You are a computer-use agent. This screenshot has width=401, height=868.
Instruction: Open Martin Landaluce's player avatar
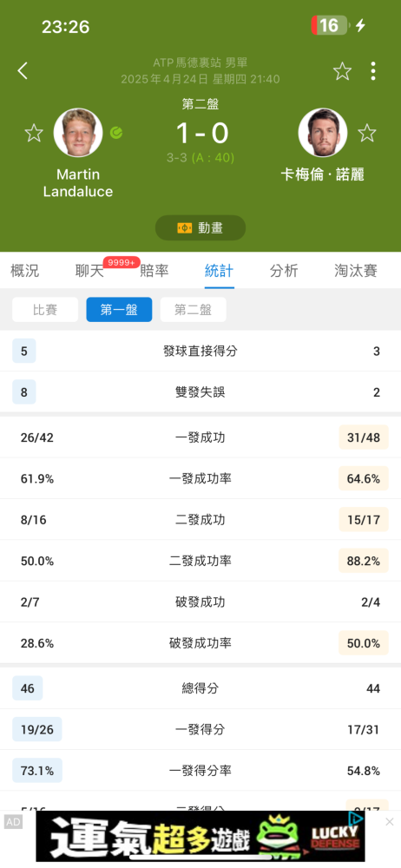click(78, 133)
